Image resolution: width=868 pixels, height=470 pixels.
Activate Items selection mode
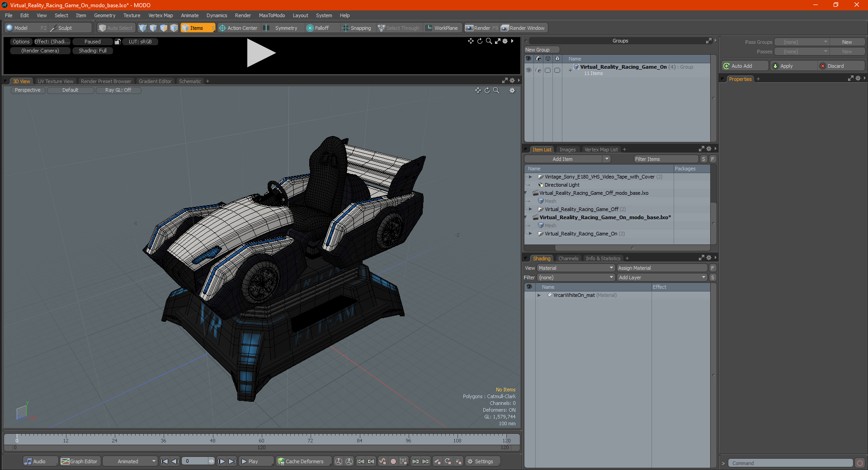(197, 28)
